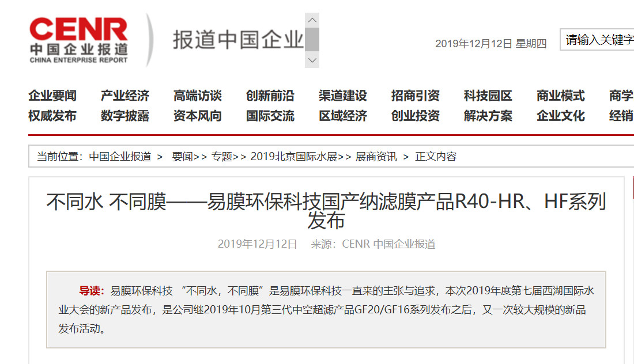Click 2019北京国际水展 breadcrumb link
The width and height of the screenshot is (634, 364).
tap(293, 157)
